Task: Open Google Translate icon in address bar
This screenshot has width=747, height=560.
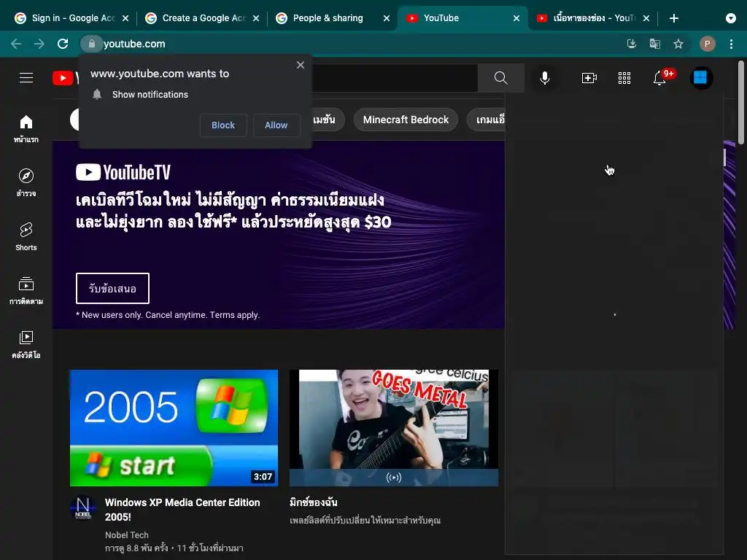Action: coord(654,44)
